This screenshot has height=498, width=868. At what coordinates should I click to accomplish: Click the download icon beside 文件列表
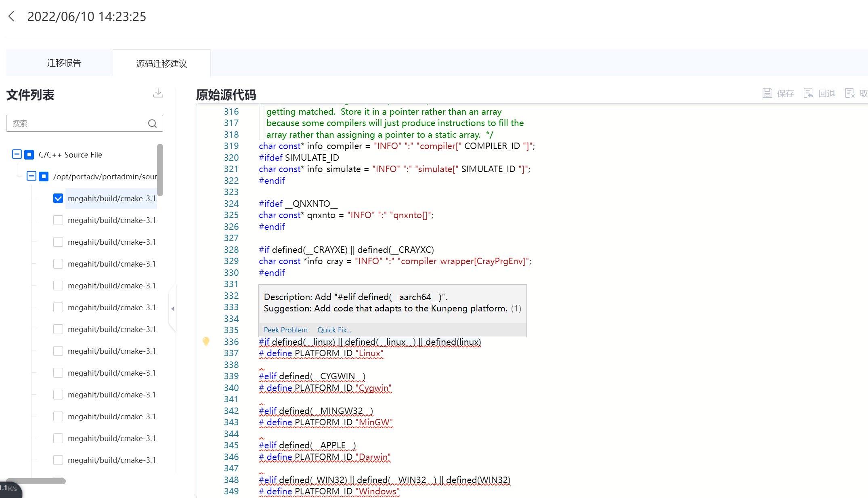[158, 93]
